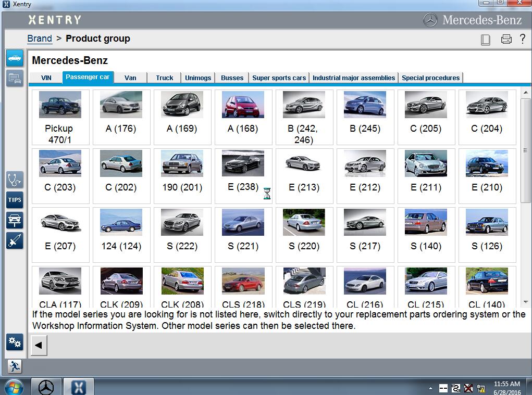The image size is (532, 395).
Task: Open the Industrial major assemblies tab
Action: 354,78
